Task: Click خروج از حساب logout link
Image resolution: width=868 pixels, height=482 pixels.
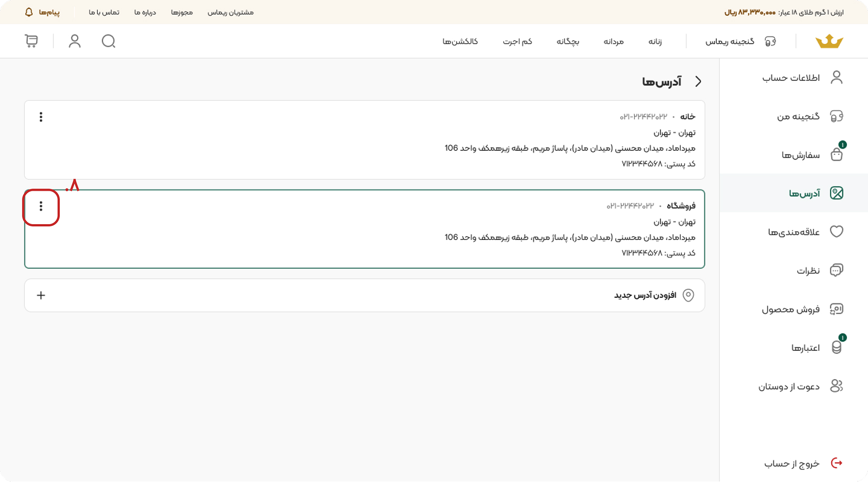Action: (x=792, y=464)
